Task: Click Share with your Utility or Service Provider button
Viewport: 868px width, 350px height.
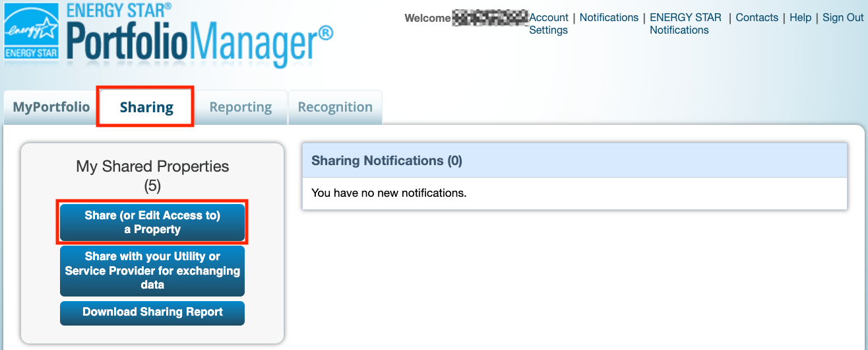Action: (x=152, y=271)
